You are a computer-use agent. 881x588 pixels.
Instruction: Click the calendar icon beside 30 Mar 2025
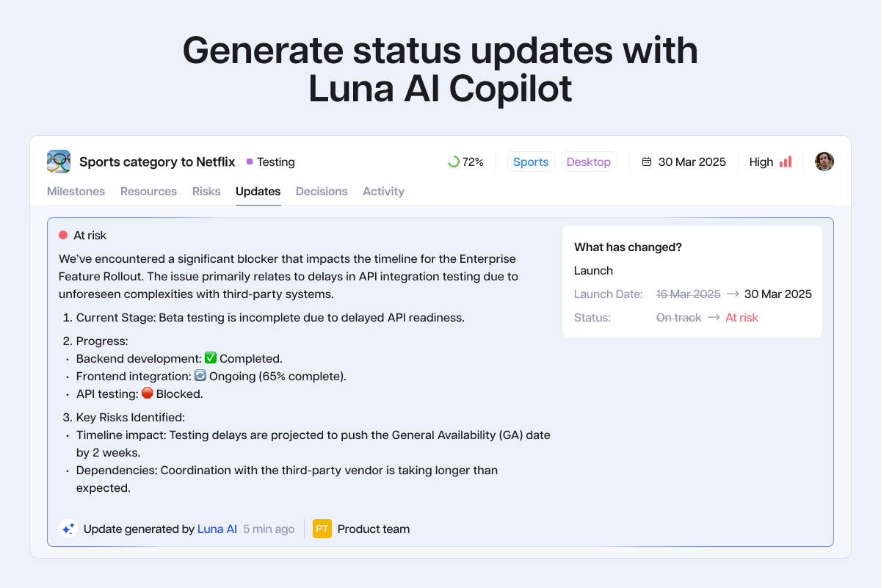click(x=647, y=162)
